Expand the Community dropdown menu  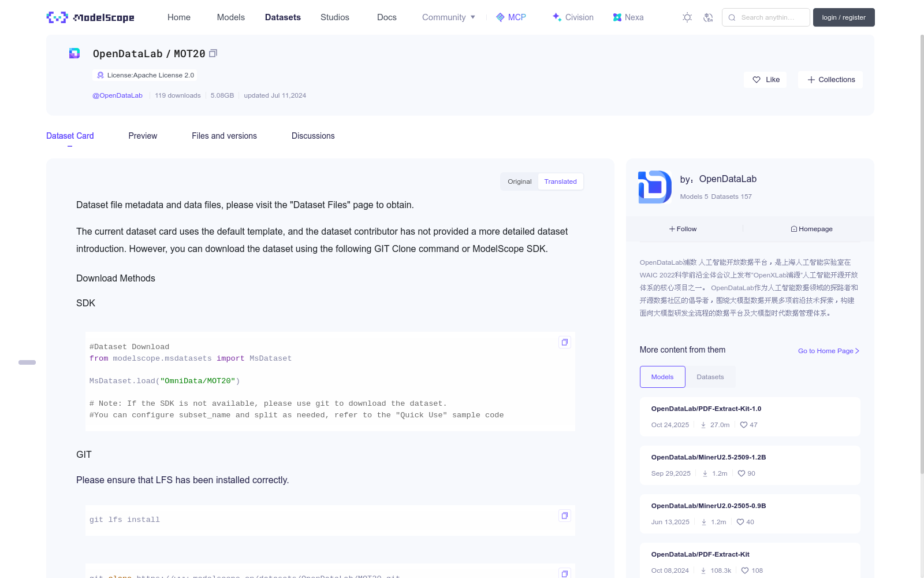[x=449, y=17]
